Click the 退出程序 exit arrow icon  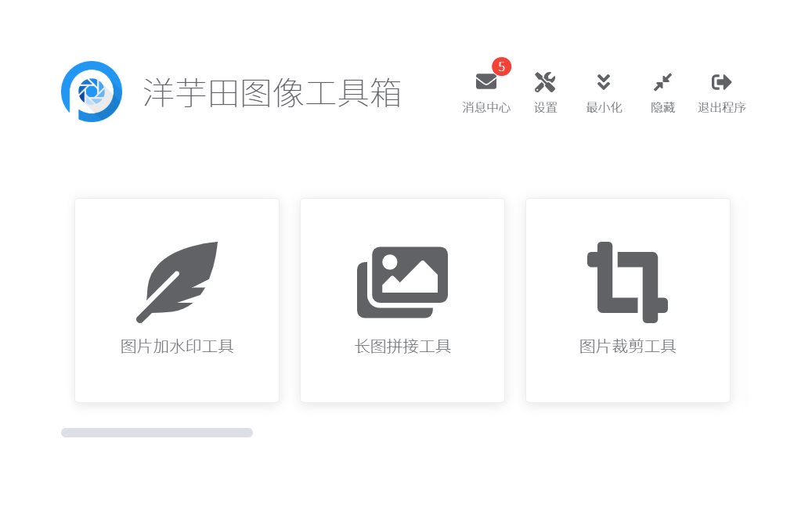click(x=721, y=81)
